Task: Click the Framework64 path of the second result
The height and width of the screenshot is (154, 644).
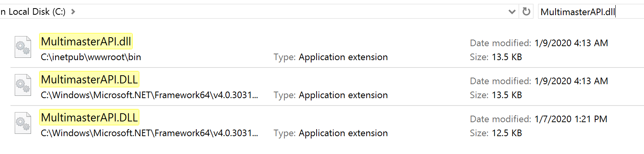Action: click(149, 95)
